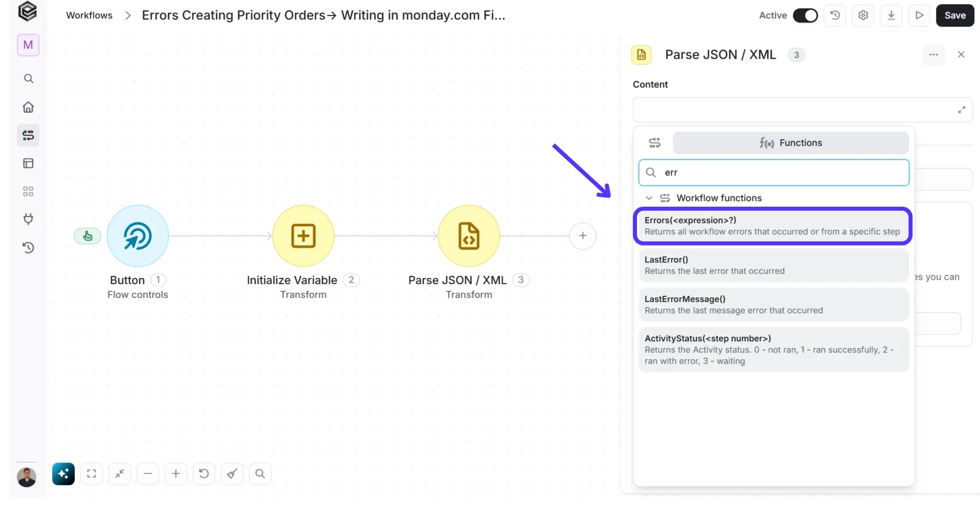Open history icon in left sidebar
Screen dimensions: 980x505
[29, 248]
